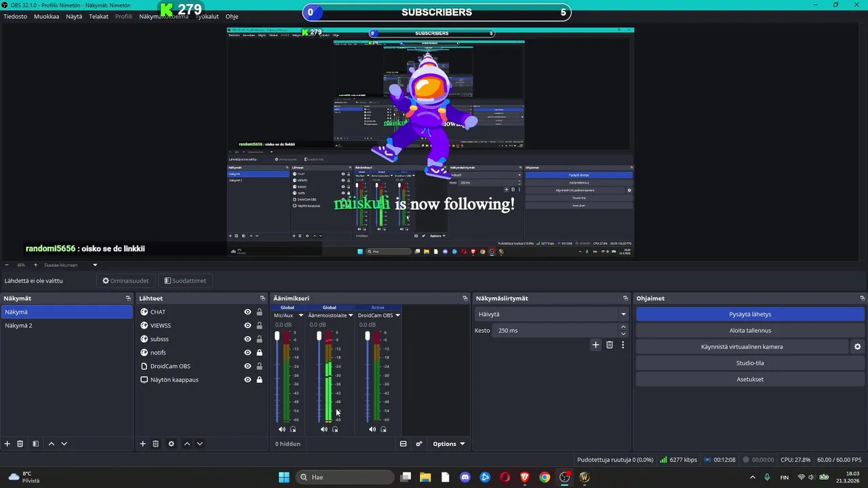Remove source with trash icon in Lähteet
868x488 pixels.
click(155, 444)
